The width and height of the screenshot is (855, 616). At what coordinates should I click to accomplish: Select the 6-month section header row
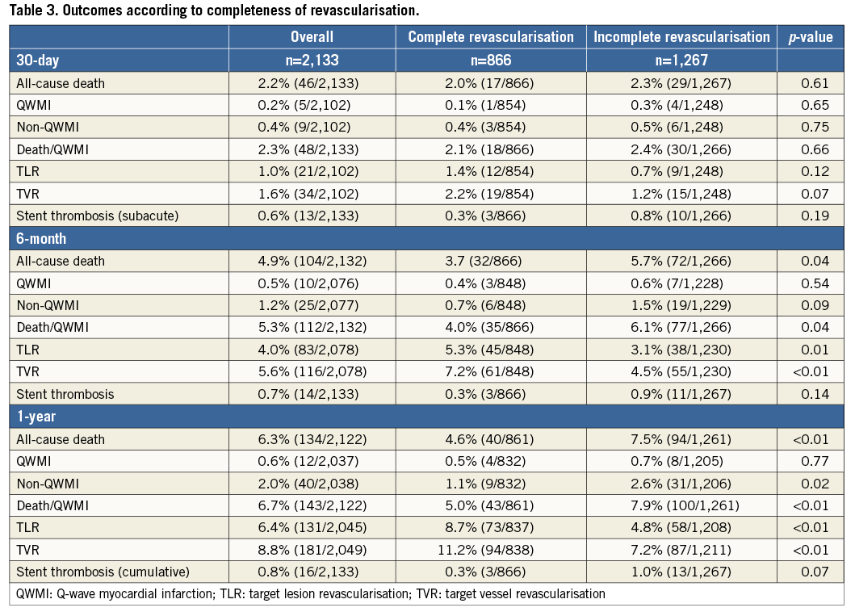pyautogui.click(x=44, y=238)
